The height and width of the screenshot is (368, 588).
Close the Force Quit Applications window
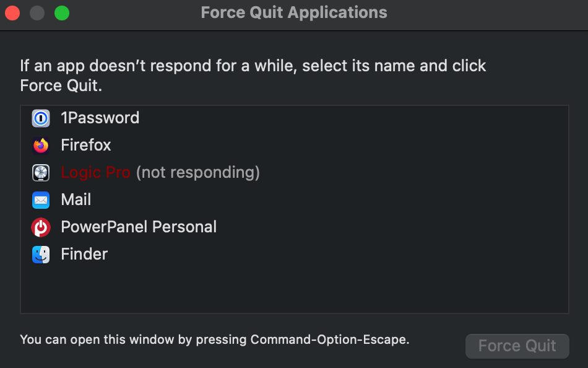(x=12, y=13)
